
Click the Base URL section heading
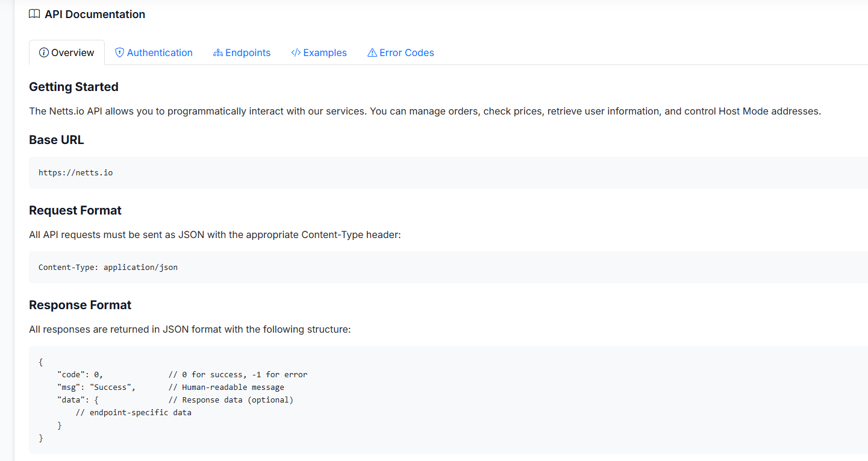57,140
